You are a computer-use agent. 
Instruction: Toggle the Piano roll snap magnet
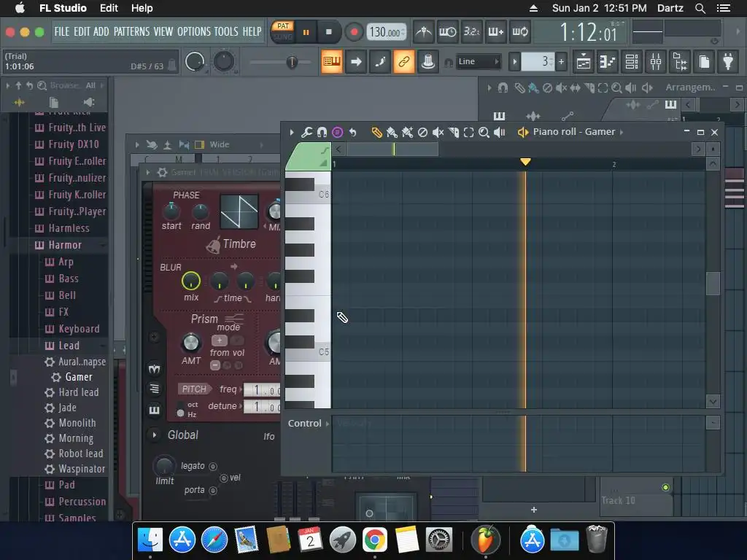pos(322,133)
